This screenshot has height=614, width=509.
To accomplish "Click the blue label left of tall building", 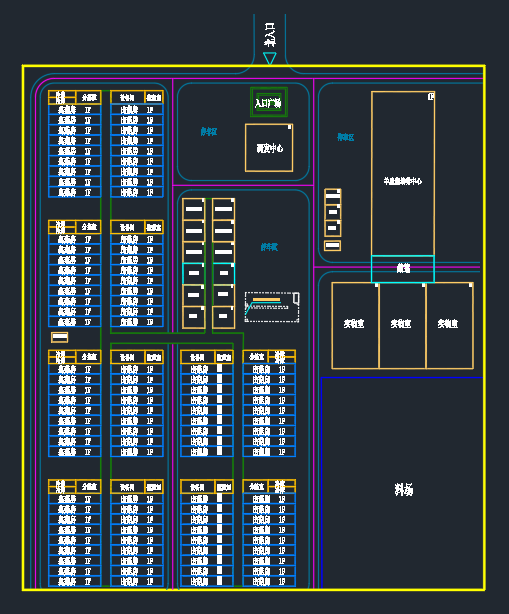I will [x=346, y=137].
